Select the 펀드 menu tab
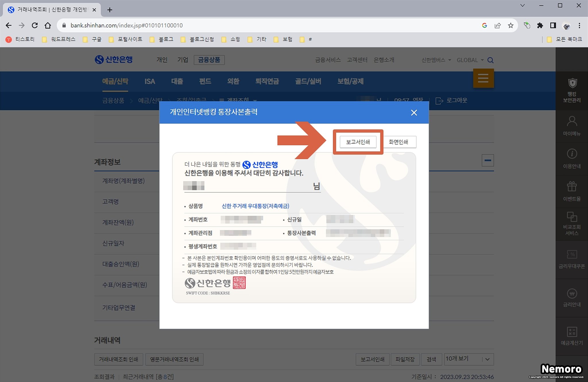The image size is (588, 382). point(205,81)
